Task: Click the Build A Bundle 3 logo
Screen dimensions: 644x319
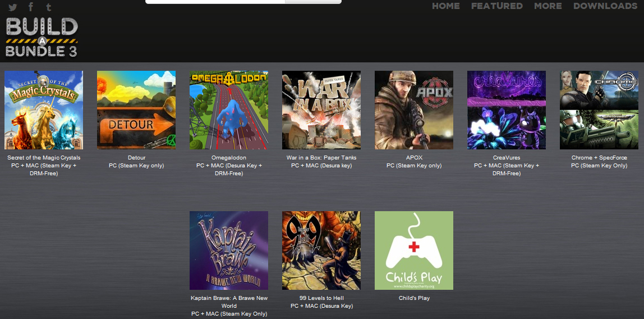Action: coord(42,38)
